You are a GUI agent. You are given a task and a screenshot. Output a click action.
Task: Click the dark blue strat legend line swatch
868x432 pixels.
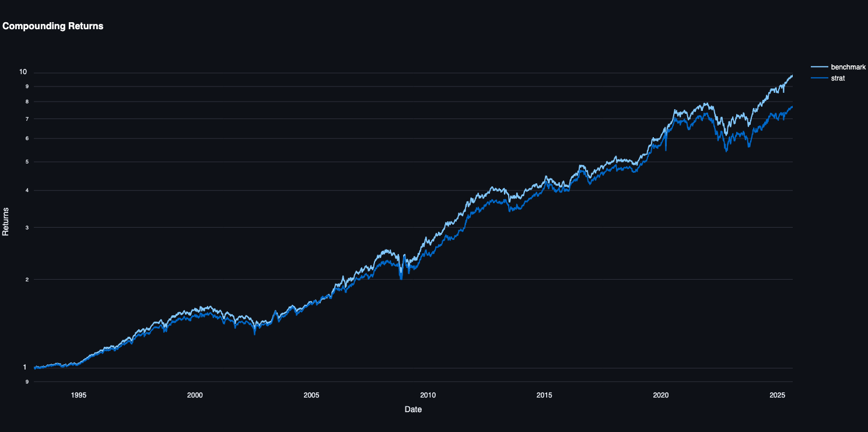pyautogui.click(x=819, y=78)
